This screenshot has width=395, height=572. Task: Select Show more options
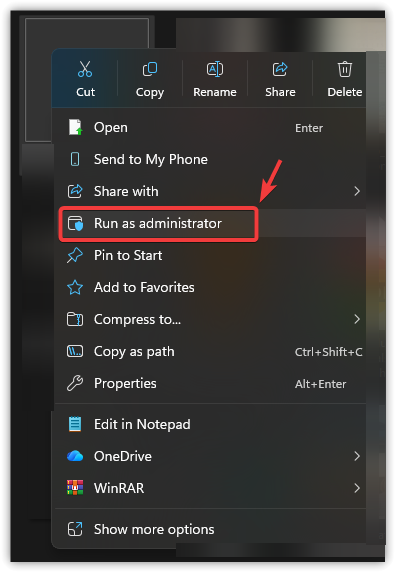[x=210, y=529]
